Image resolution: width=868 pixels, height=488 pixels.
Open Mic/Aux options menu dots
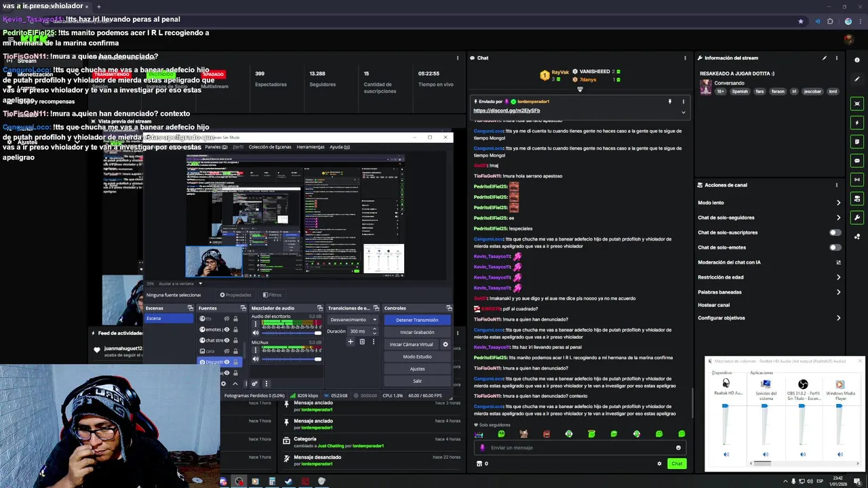click(x=256, y=350)
